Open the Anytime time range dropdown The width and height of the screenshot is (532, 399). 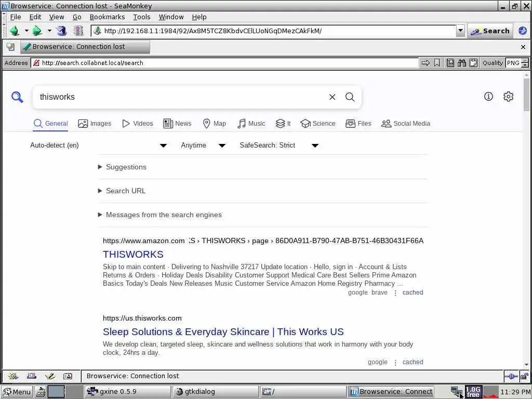203,145
